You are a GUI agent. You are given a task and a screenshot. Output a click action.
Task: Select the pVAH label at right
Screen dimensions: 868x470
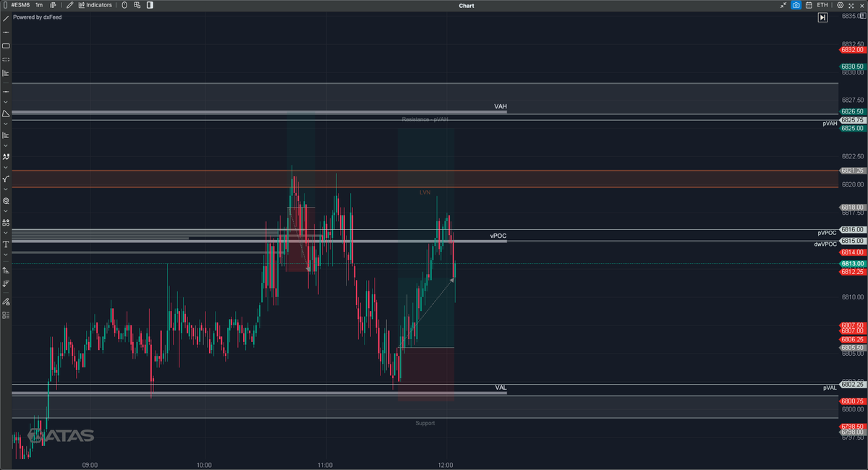click(x=830, y=124)
